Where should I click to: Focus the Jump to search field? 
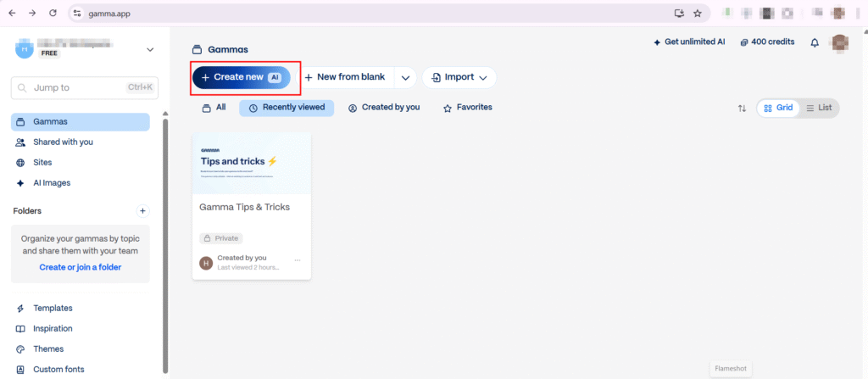point(85,87)
